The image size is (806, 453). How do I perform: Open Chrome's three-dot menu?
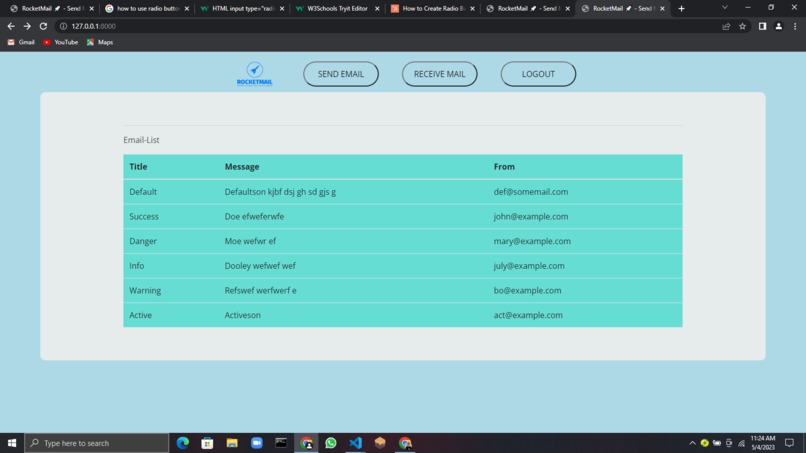click(x=795, y=26)
